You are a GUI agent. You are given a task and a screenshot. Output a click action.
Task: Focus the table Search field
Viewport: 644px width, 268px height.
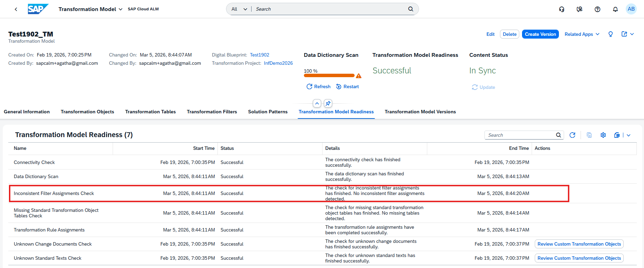520,135
